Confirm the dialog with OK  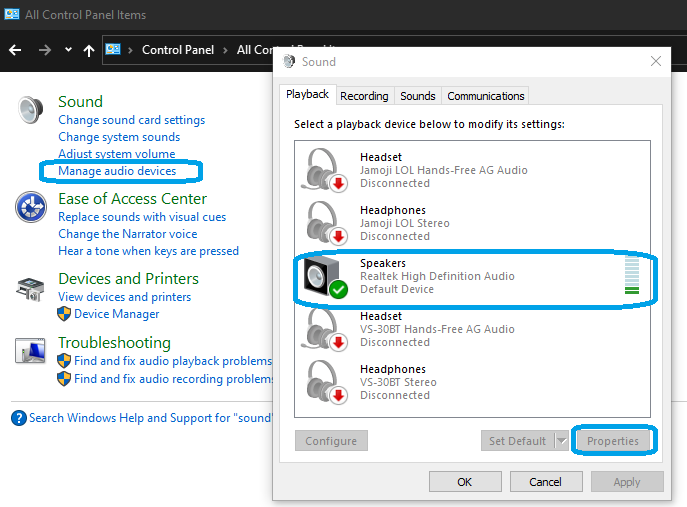pyautogui.click(x=465, y=482)
